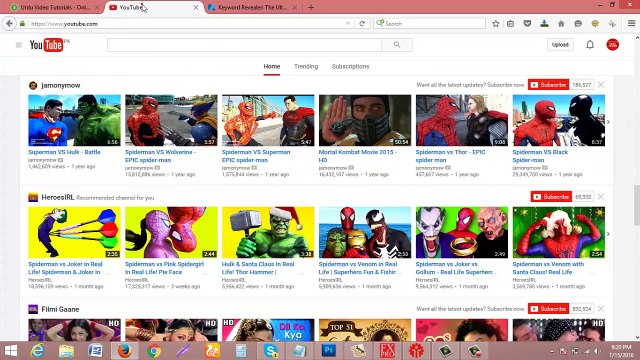Switch to Urdu Video Tutorials browser tab
Screen dimensions: 640x360
pos(54,7)
